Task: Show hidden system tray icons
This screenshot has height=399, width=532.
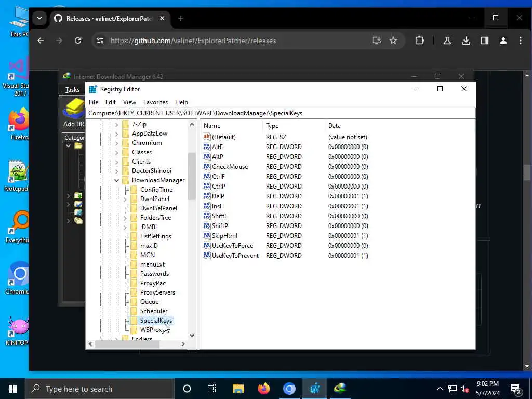Action: tap(440, 389)
